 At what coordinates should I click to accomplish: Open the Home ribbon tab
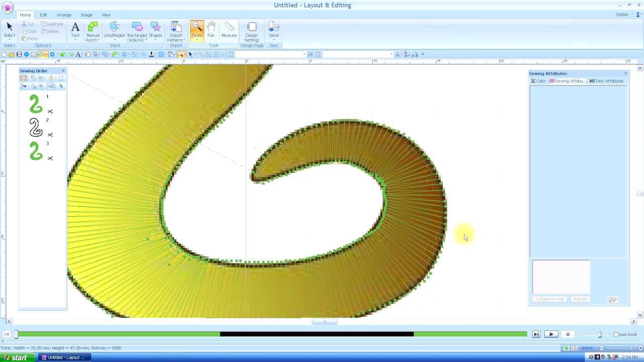point(25,15)
